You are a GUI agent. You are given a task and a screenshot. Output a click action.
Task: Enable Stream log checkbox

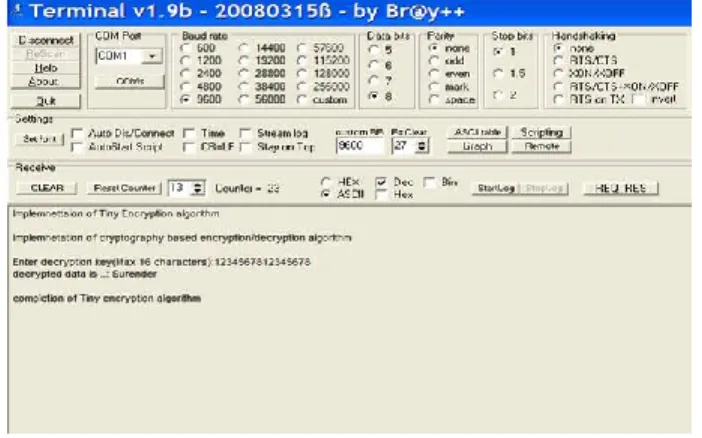tap(246, 133)
